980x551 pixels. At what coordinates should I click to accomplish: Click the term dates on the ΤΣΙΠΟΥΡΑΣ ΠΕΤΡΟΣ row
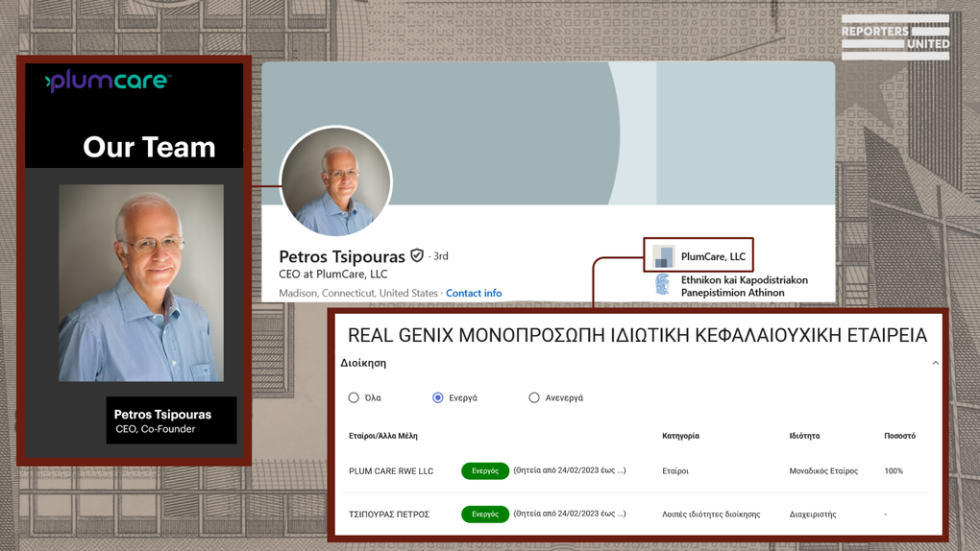[x=569, y=514]
